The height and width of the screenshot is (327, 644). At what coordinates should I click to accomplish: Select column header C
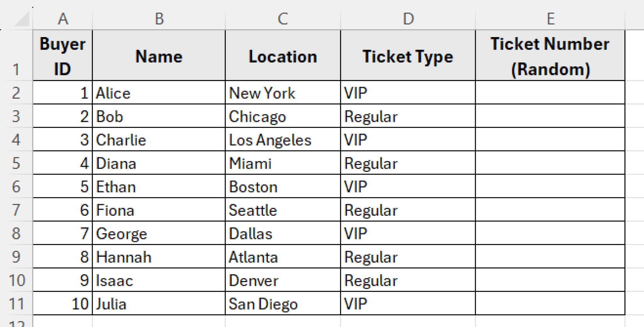tap(282, 18)
